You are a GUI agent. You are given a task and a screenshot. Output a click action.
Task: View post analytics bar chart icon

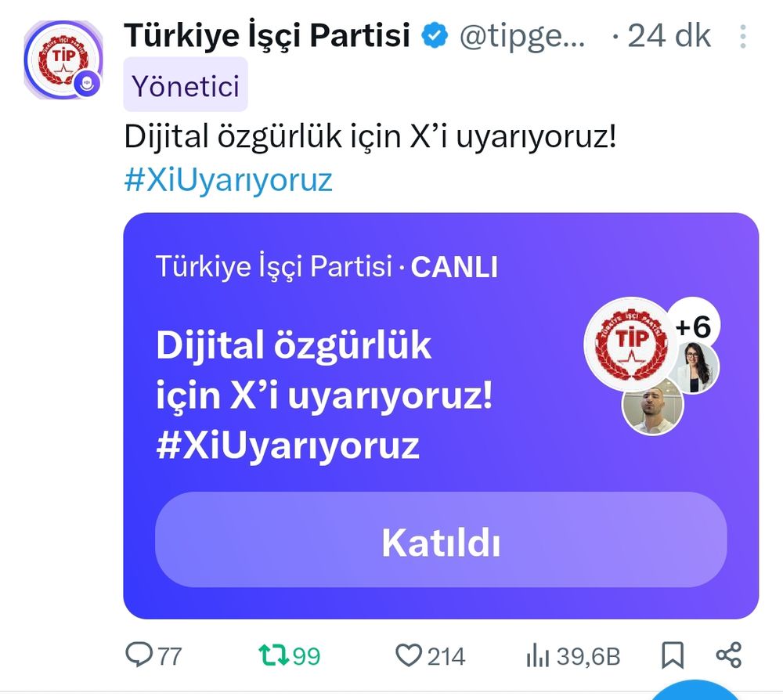537,655
